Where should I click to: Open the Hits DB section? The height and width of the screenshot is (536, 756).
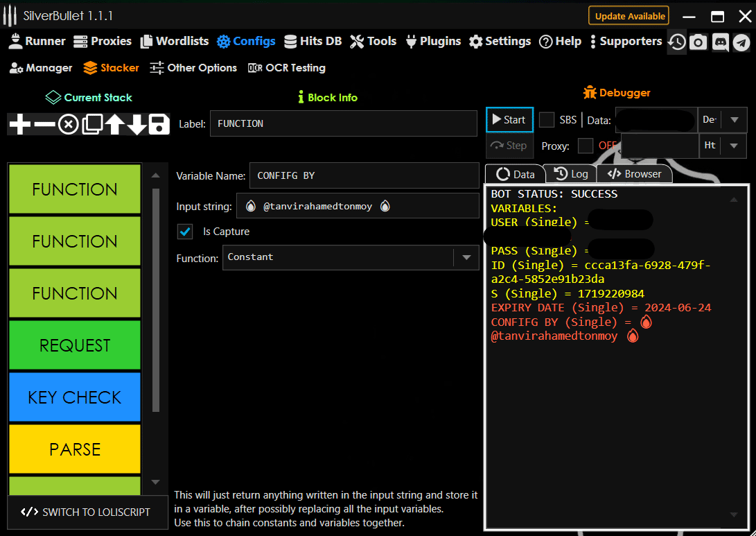[313, 42]
